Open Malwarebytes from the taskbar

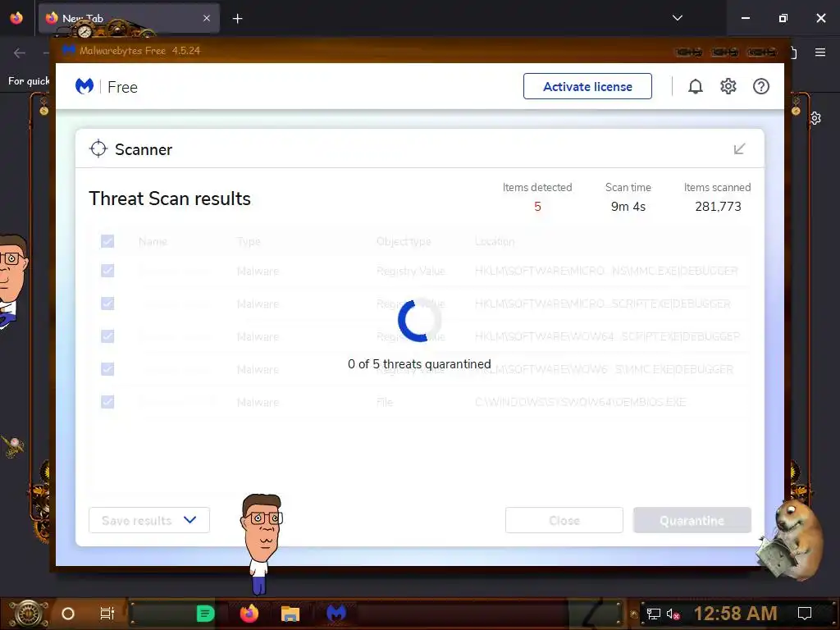[x=336, y=614]
